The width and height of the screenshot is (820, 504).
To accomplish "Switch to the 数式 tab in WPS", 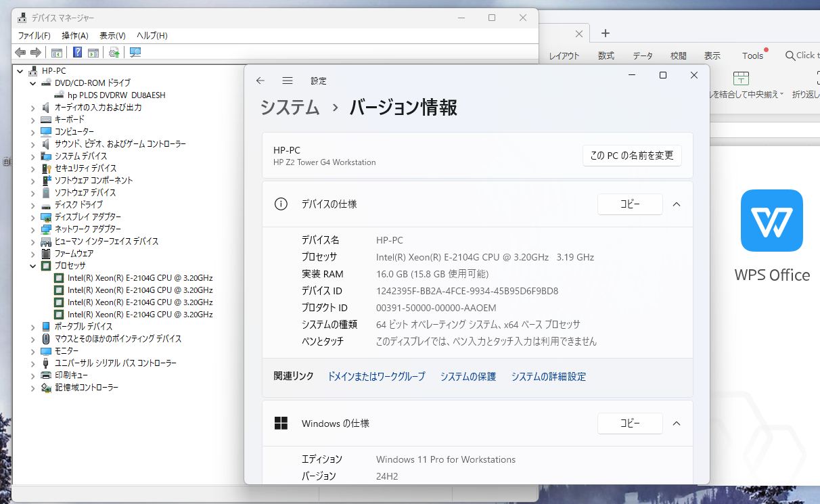I will (606, 56).
